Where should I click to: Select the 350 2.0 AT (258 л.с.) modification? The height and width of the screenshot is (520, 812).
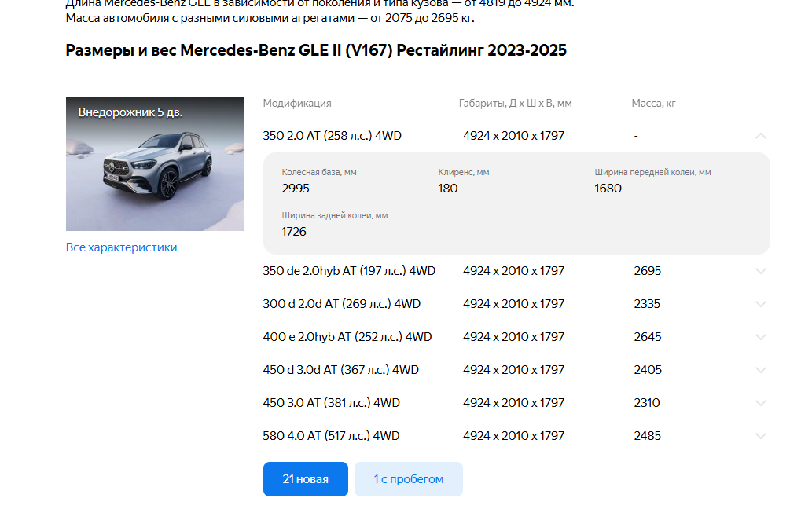[x=332, y=136]
